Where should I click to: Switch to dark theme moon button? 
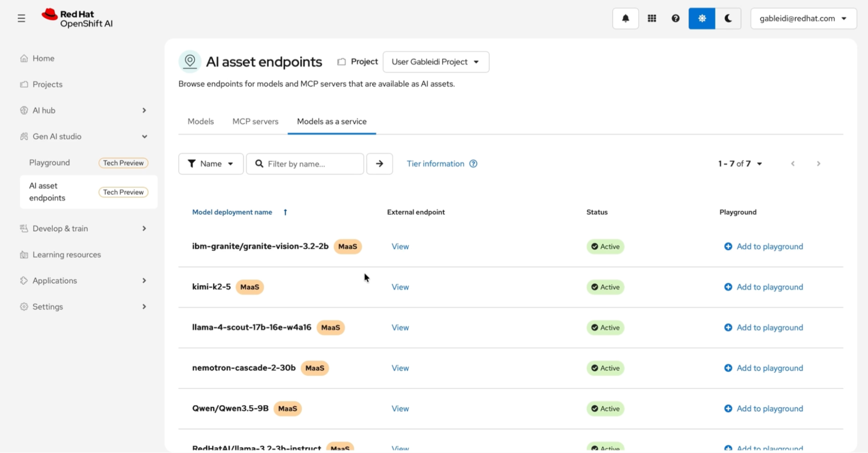(x=728, y=18)
